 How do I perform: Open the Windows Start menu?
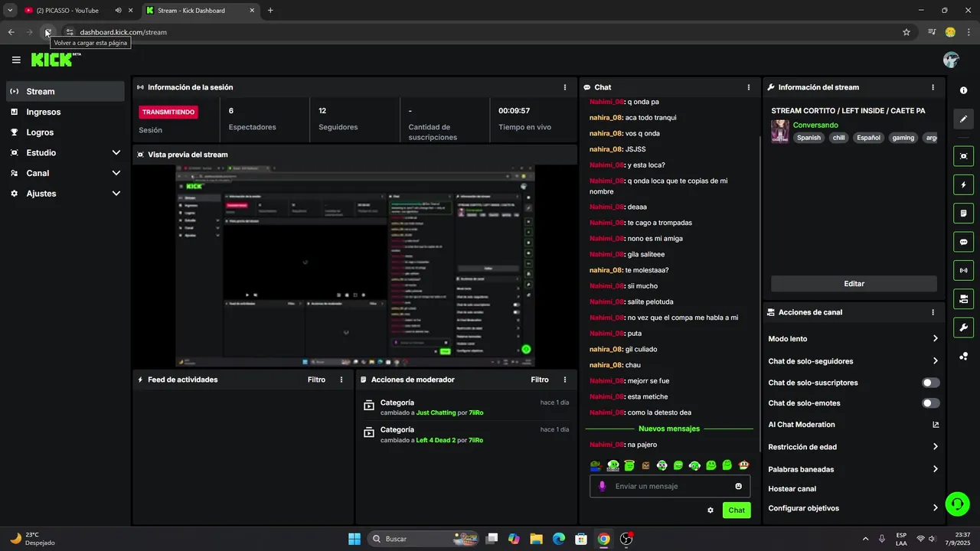point(354,539)
